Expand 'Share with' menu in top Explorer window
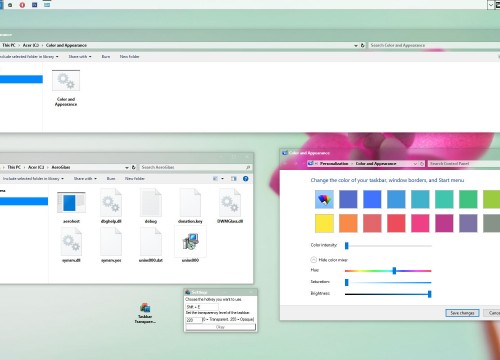The width and height of the screenshot is (500, 360). pyautogui.click(x=80, y=57)
